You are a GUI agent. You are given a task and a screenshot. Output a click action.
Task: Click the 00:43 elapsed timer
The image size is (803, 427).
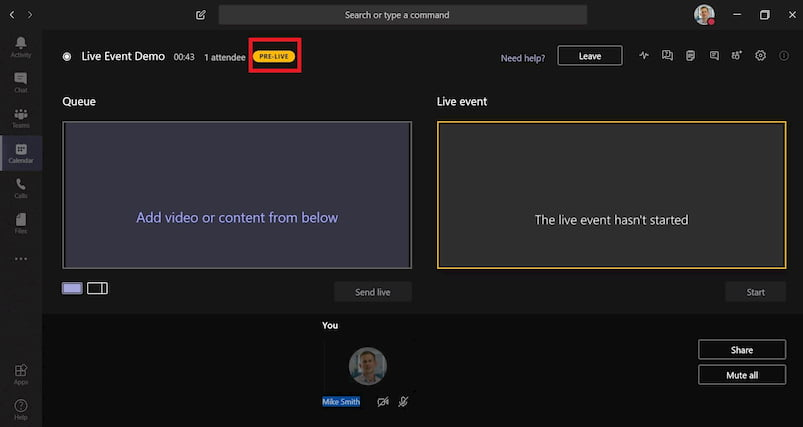tap(184, 57)
